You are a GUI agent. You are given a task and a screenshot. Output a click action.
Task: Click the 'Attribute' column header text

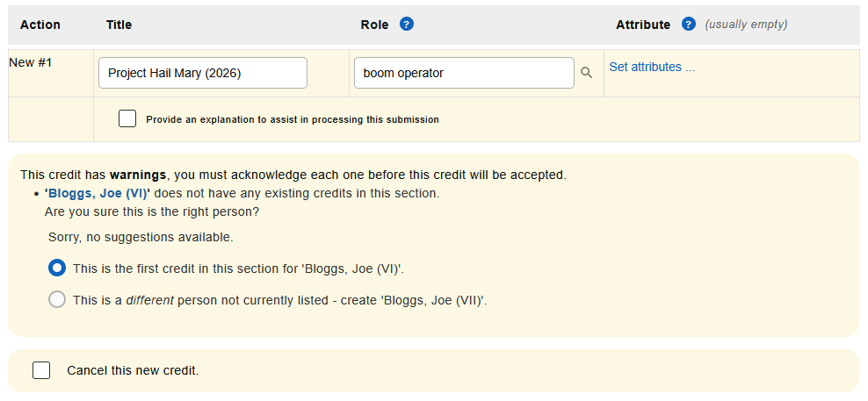[643, 25]
